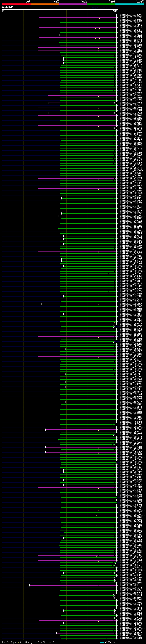Select the UniRef100_Q9MA95 label
Image resolution: width=146 pixels, height=644 pixels.
(131, 42)
